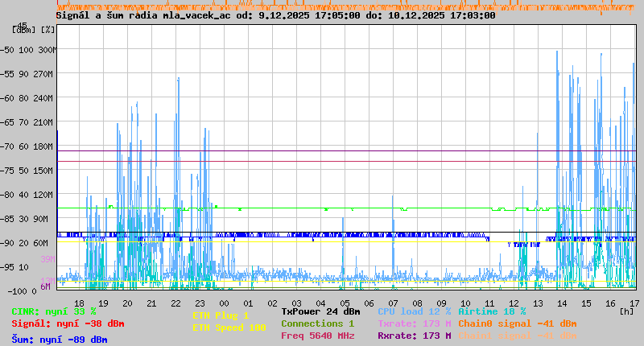
Task: Click the TxPower 24 dBm label
Action: tap(320, 311)
